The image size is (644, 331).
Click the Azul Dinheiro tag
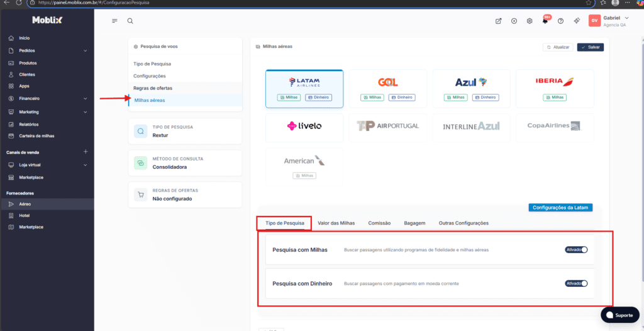tap(485, 98)
